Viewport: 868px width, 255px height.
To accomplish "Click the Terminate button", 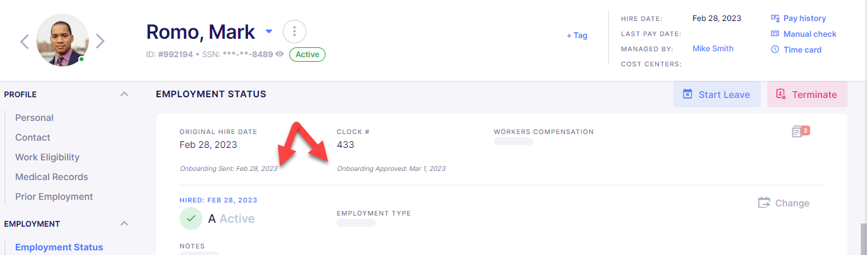I will [808, 94].
